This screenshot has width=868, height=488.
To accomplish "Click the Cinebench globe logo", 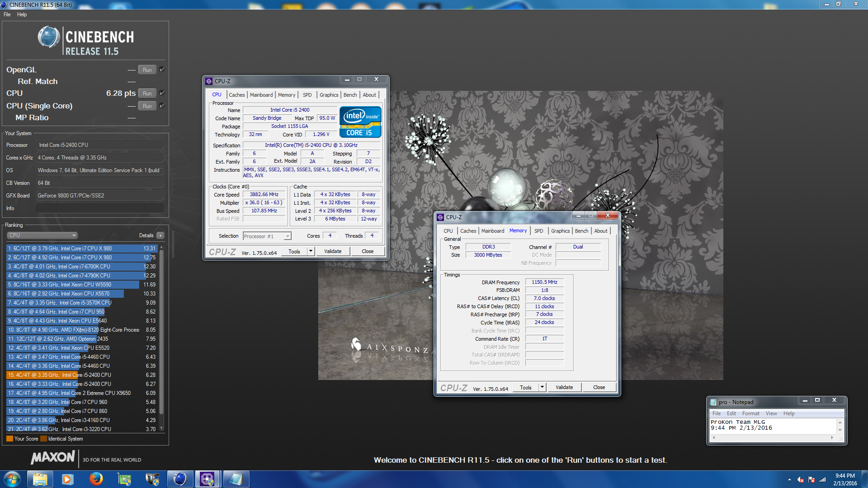I will [49, 38].
